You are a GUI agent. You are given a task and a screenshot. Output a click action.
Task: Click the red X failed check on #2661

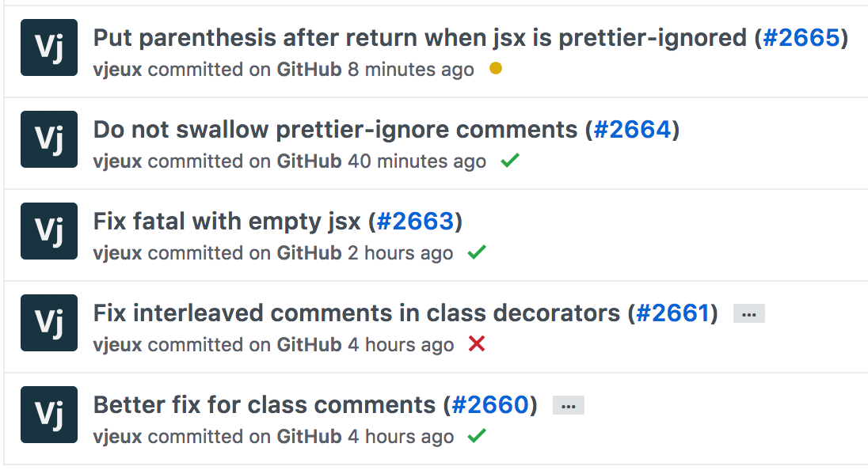pyautogui.click(x=476, y=344)
